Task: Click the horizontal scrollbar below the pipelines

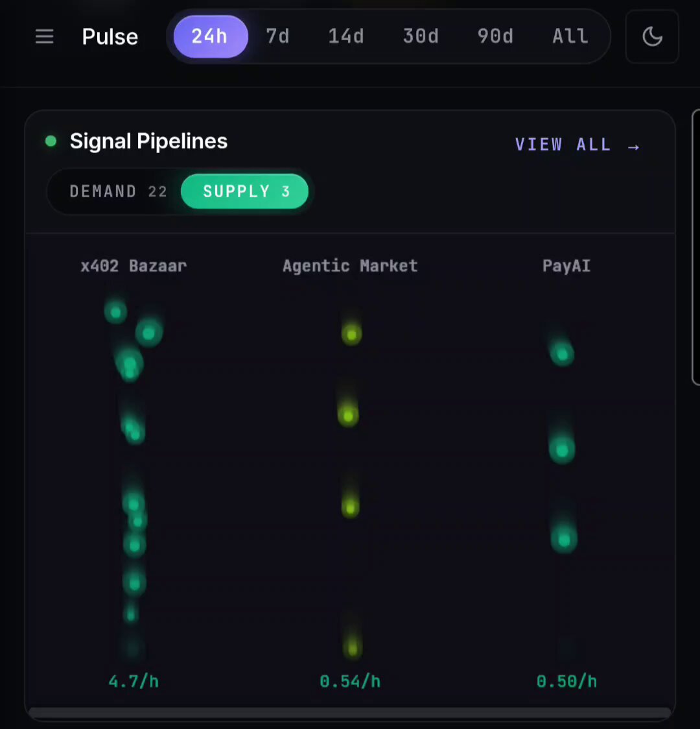Action: coord(350,713)
